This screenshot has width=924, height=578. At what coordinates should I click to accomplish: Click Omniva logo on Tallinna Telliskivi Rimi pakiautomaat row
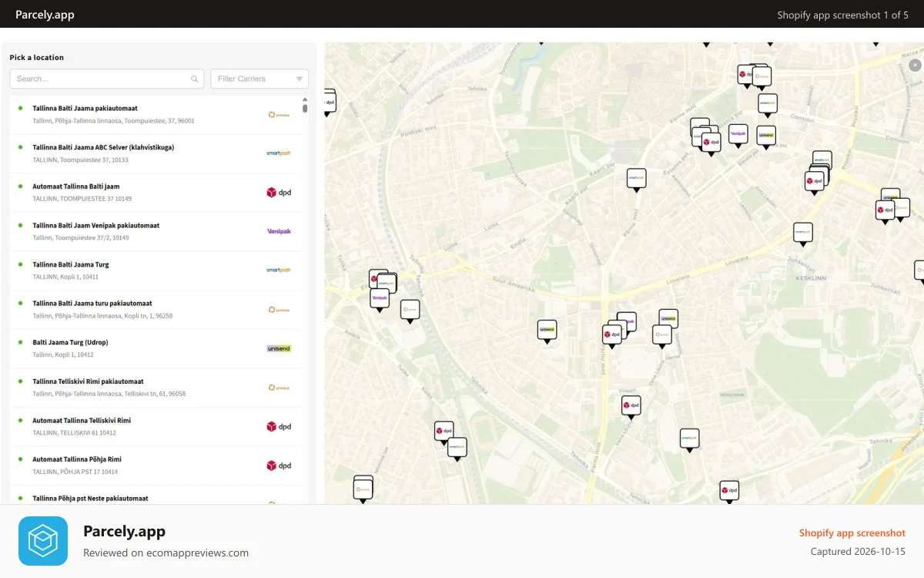pos(278,388)
